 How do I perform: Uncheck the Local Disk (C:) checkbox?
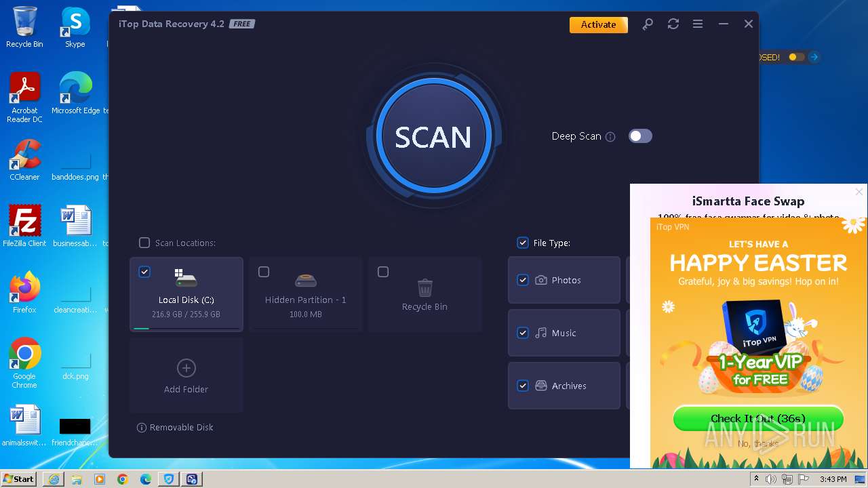[144, 272]
